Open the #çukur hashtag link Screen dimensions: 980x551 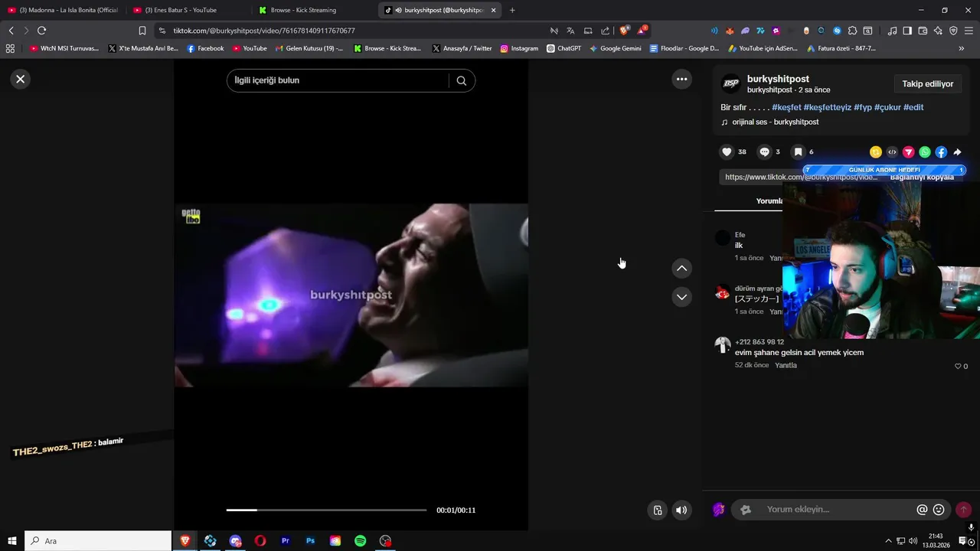887,107
